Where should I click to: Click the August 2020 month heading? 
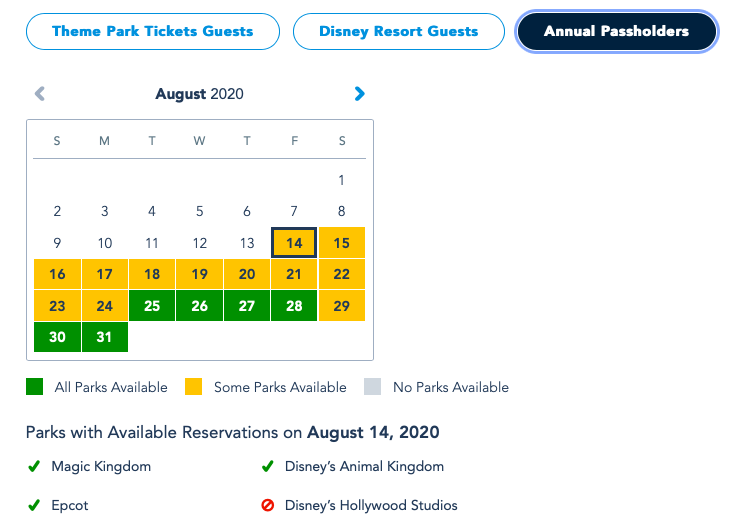199,94
